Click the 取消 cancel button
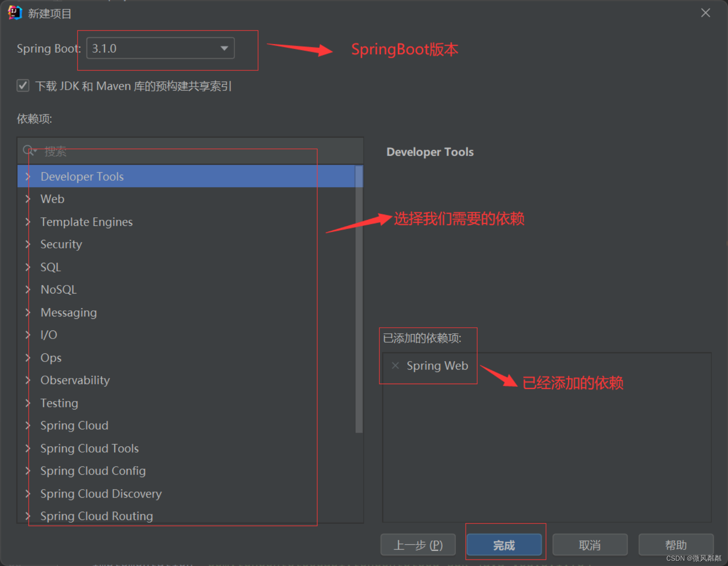The height and width of the screenshot is (566, 728). (x=590, y=545)
